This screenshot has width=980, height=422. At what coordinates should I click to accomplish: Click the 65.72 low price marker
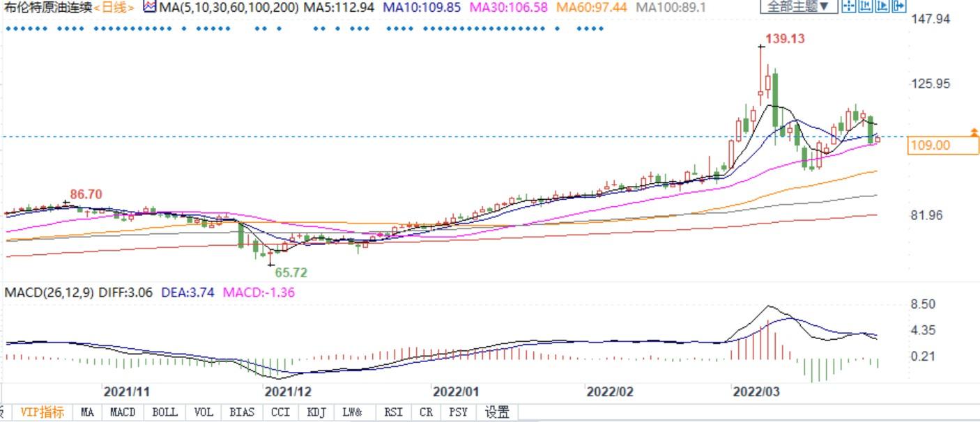pos(291,273)
